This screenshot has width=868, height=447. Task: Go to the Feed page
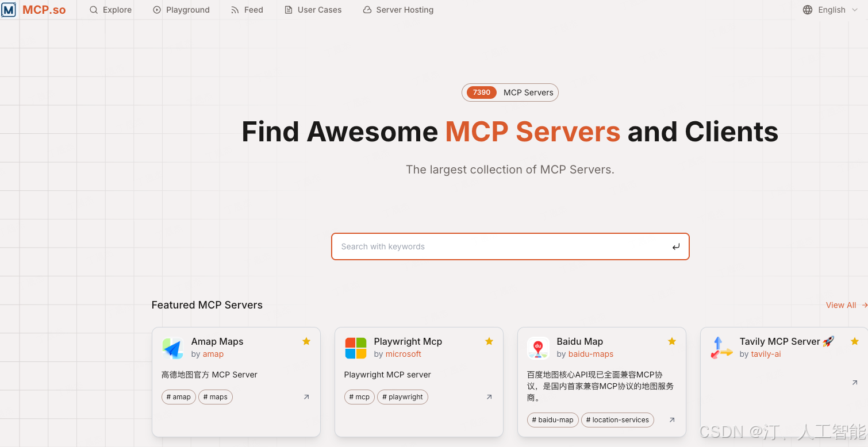247,10
